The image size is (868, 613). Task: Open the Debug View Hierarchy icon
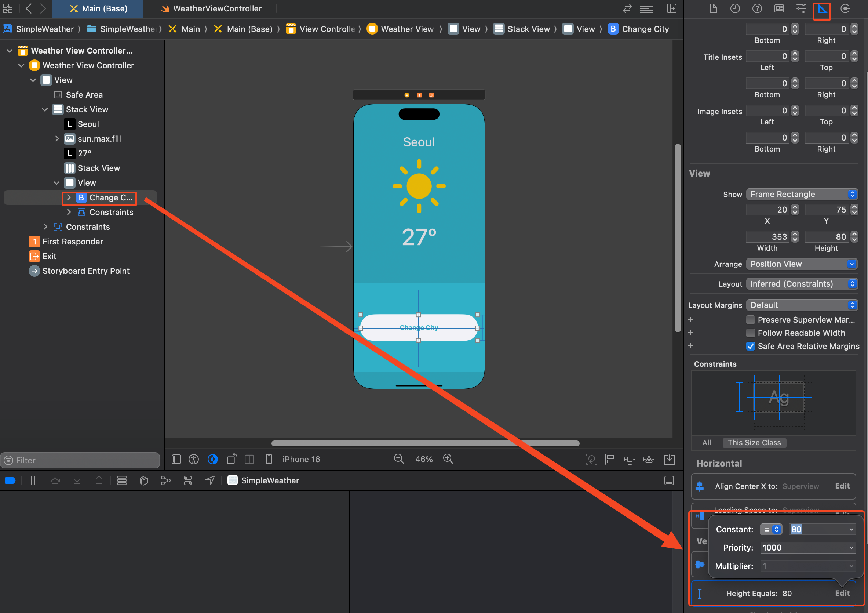[144, 480]
